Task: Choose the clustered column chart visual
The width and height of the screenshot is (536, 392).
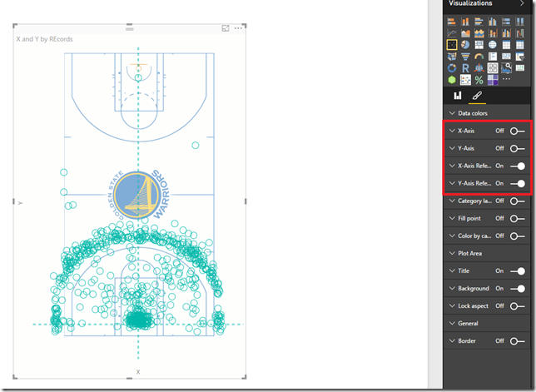Action: point(493,22)
